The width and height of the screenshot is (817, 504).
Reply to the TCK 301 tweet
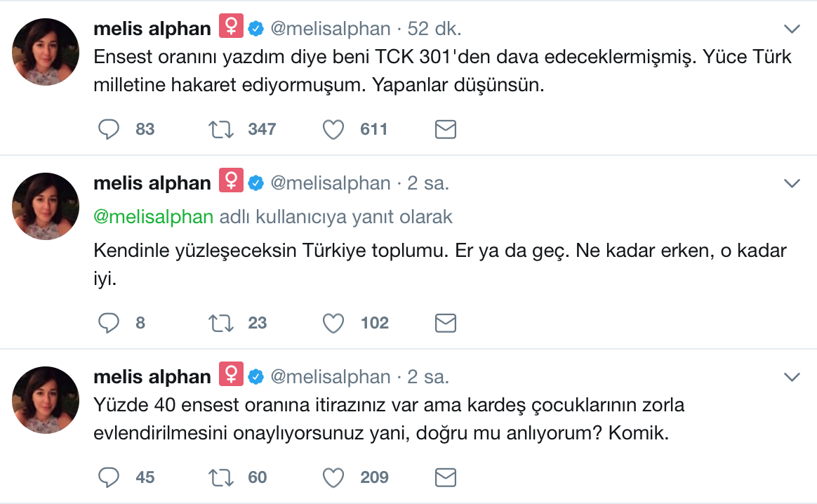coord(109,129)
